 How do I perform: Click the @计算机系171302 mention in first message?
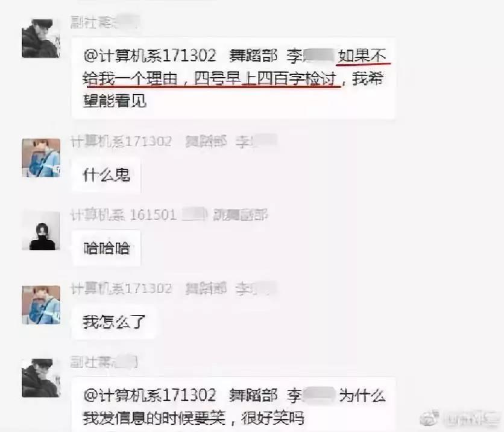[x=150, y=56]
